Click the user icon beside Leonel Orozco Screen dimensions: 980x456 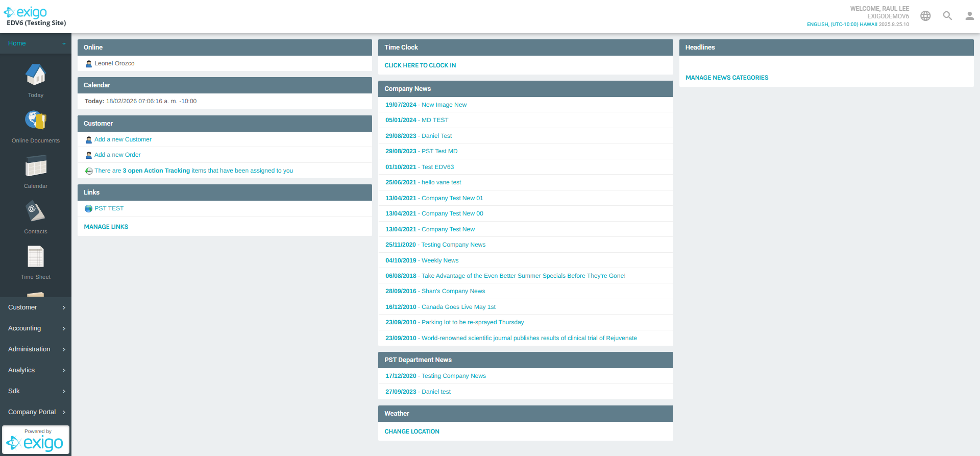pos(89,64)
